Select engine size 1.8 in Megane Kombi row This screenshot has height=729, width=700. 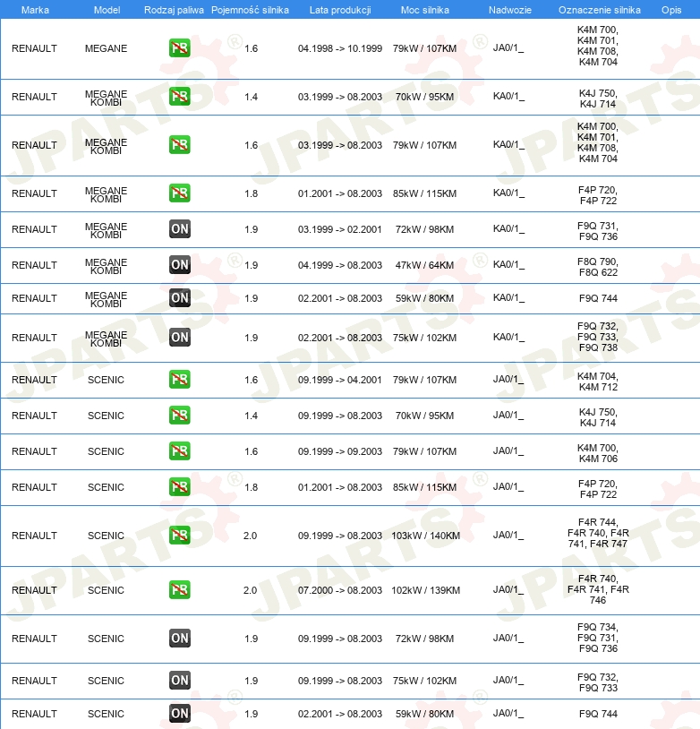point(251,193)
